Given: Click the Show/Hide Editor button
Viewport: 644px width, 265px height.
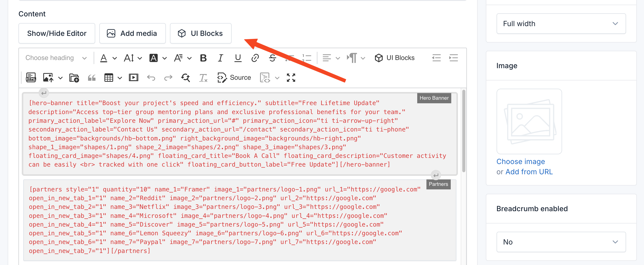Looking at the screenshot, I should (x=57, y=33).
